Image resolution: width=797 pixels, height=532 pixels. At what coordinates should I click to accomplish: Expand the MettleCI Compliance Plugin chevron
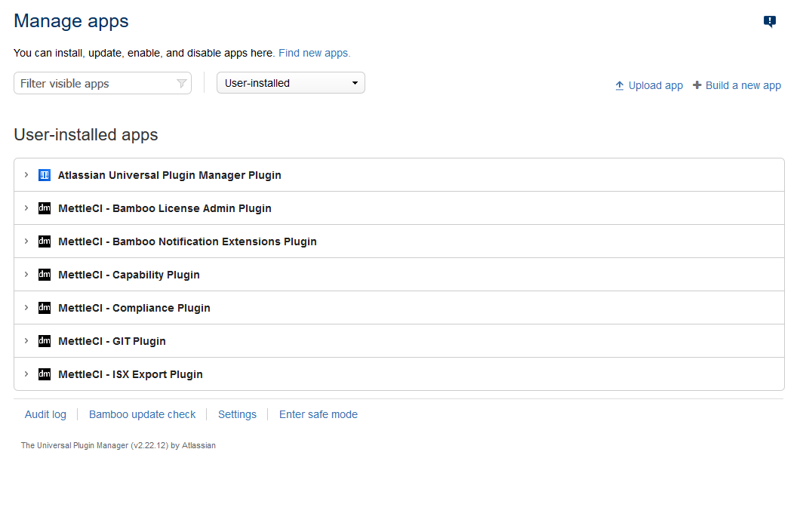click(x=26, y=308)
